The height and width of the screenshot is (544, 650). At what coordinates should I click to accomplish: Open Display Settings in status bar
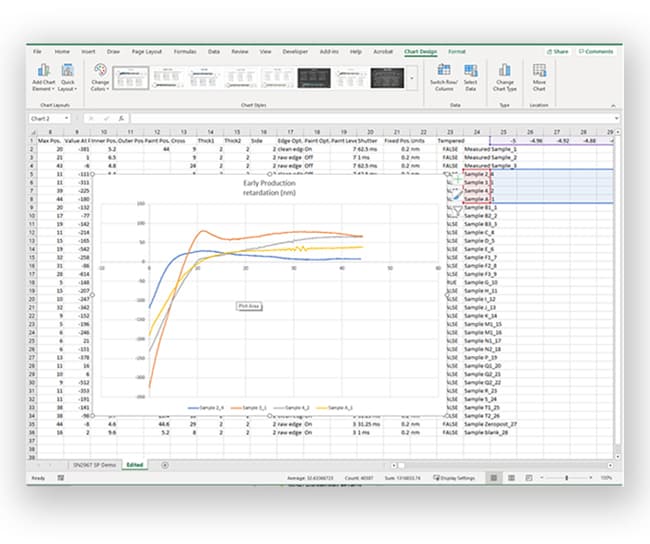tap(454, 478)
